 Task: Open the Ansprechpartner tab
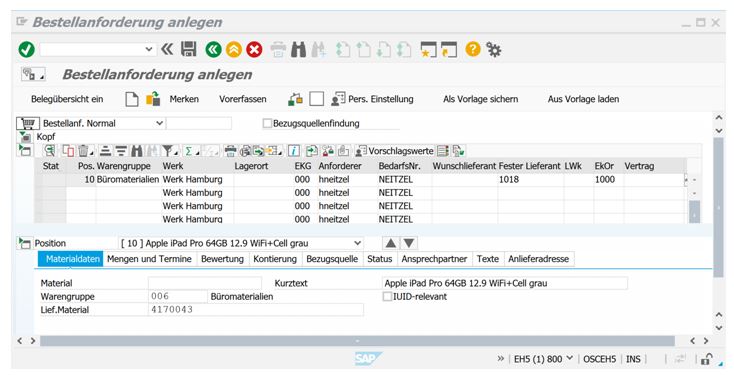[434, 259]
